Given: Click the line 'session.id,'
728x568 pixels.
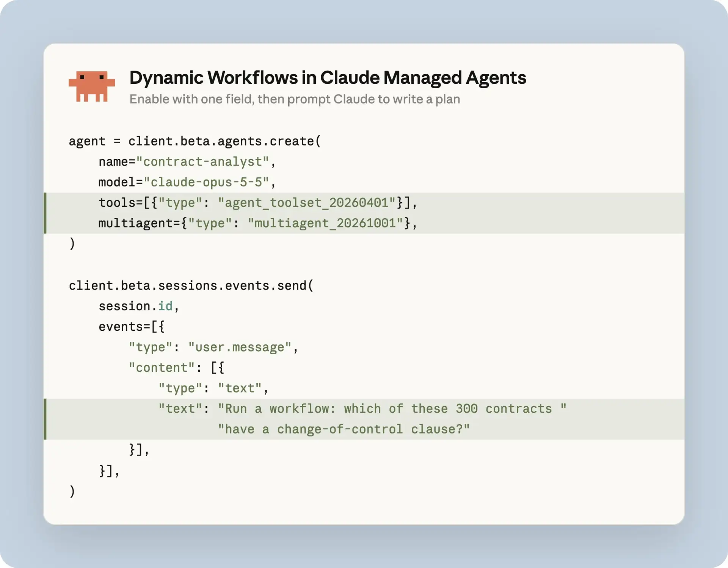Looking at the screenshot, I should point(139,306).
